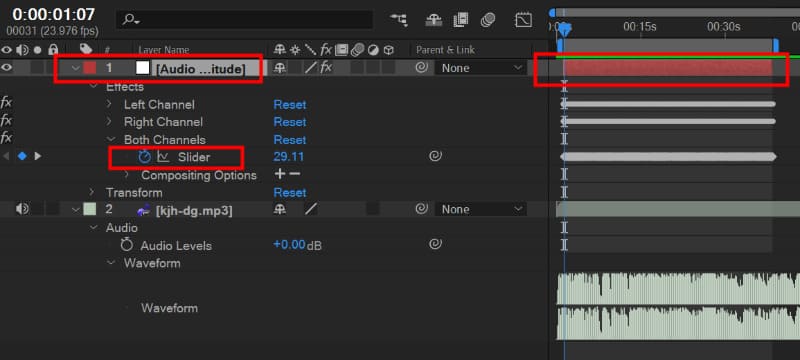Click the Slider value 29.11
Image resolution: width=800 pixels, height=360 pixels.
(288, 157)
